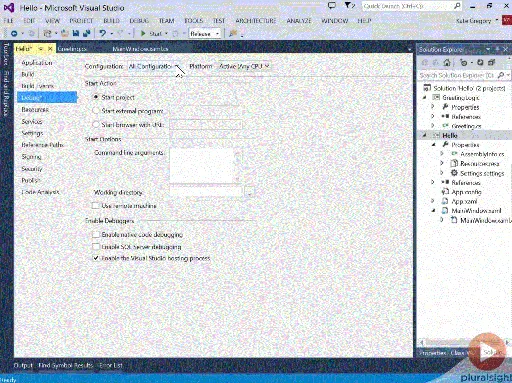Open the Output panel tab
This screenshot has width=512, height=383.
[x=23, y=365]
